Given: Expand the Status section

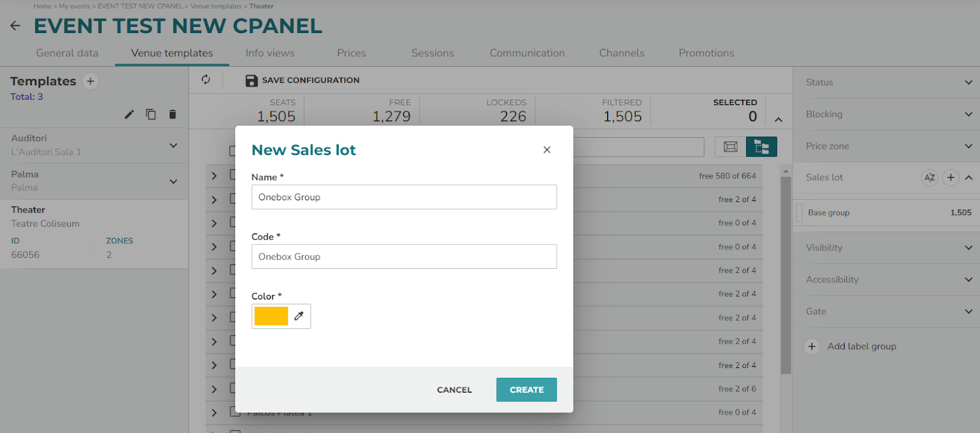Looking at the screenshot, I should tap(968, 82).
